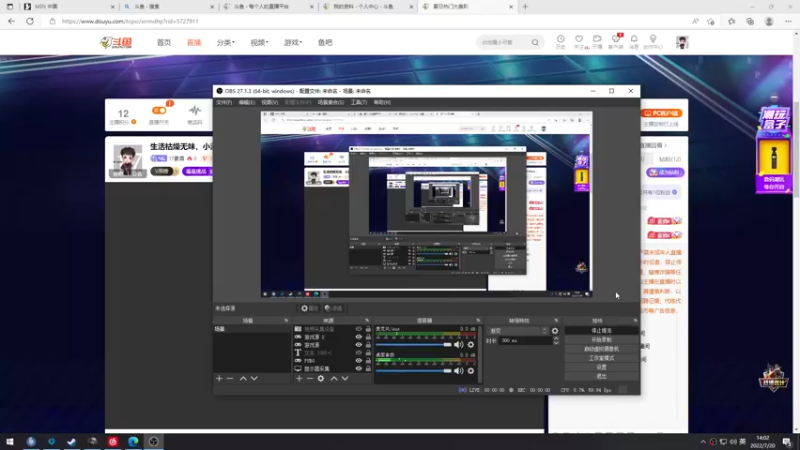Click the Douyu search magnifier icon

[535, 42]
